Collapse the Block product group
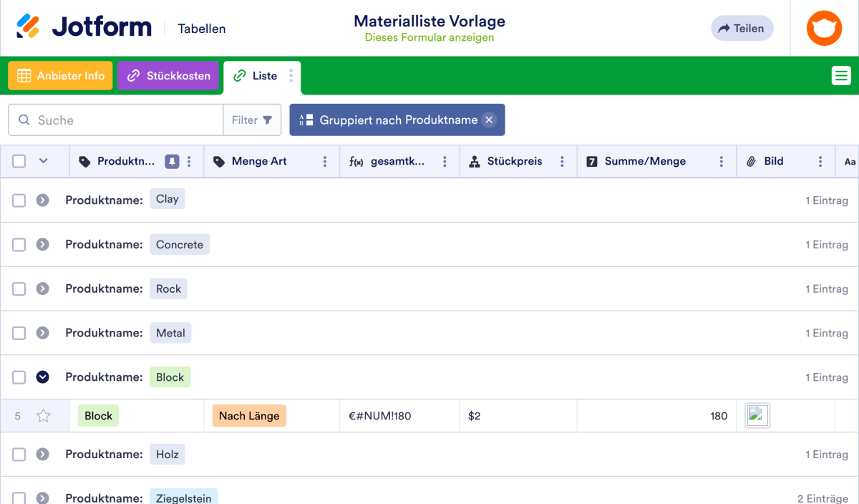859x504 pixels. 42,377
